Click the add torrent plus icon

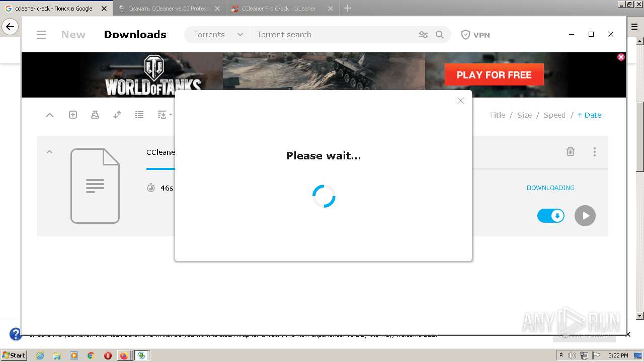(x=73, y=115)
